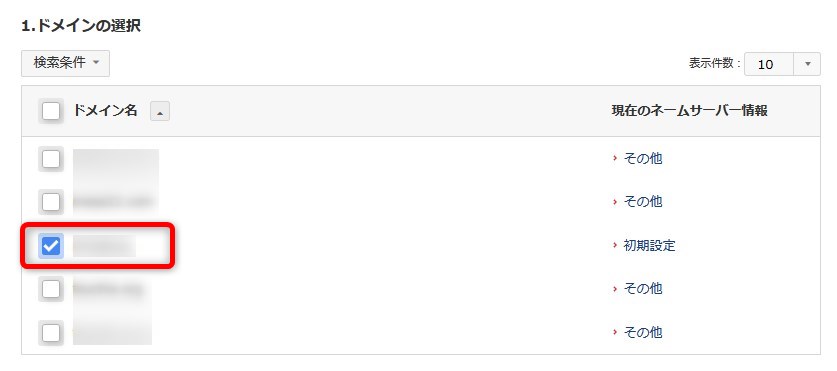Sort by ドメイン名 using the arrow icon

pos(160,112)
